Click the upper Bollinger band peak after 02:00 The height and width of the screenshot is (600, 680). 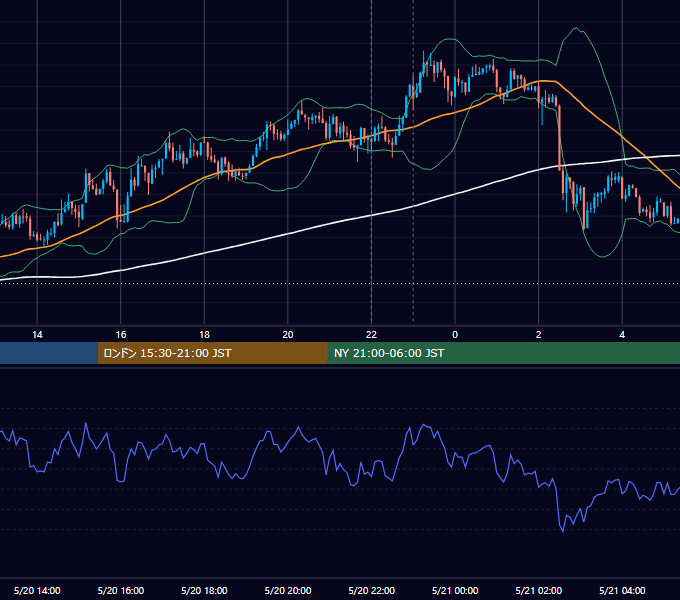tap(576, 29)
